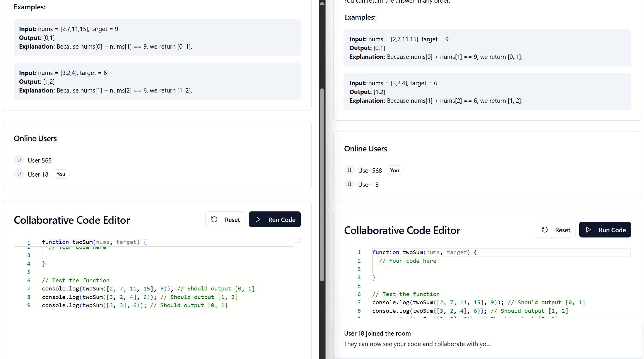This screenshot has height=359, width=644.
Task: Click Reset button in right editor
Action: (x=555, y=230)
